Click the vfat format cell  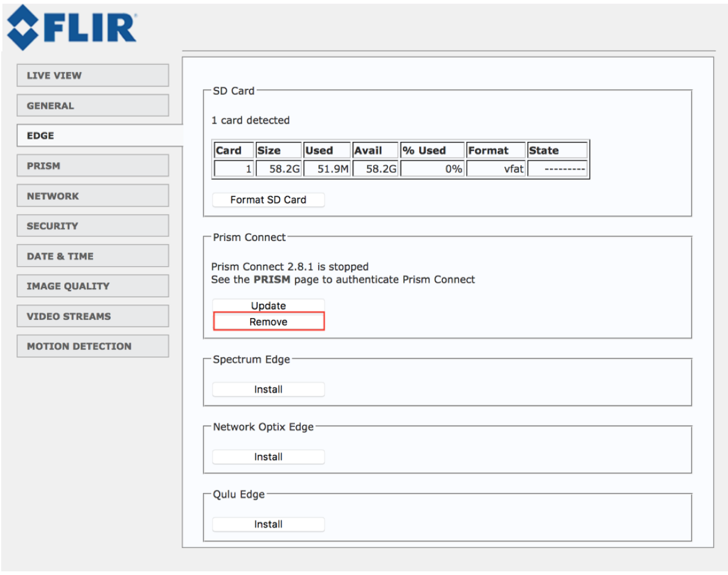496,168
